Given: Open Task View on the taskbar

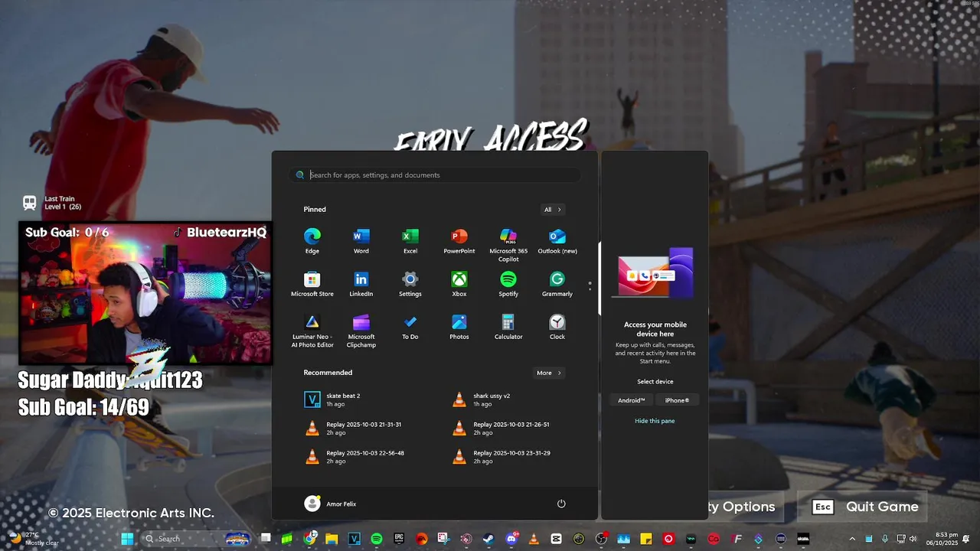Looking at the screenshot, I should pyautogui.click(x=266, y=539).
